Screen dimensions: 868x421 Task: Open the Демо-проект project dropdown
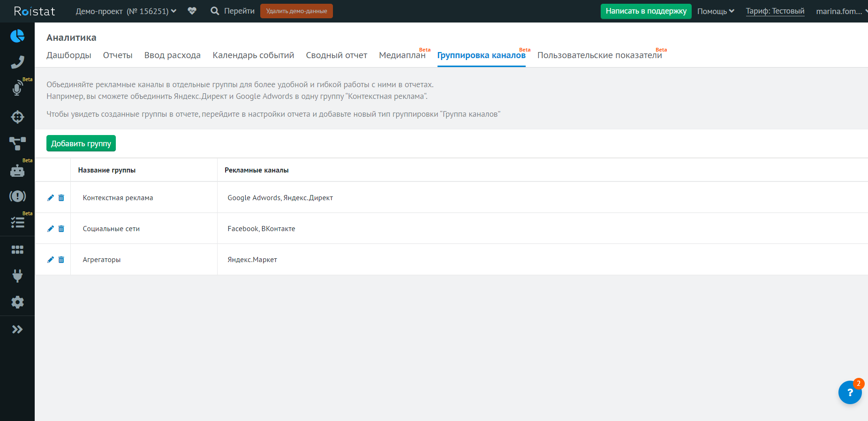coord(126,11)
